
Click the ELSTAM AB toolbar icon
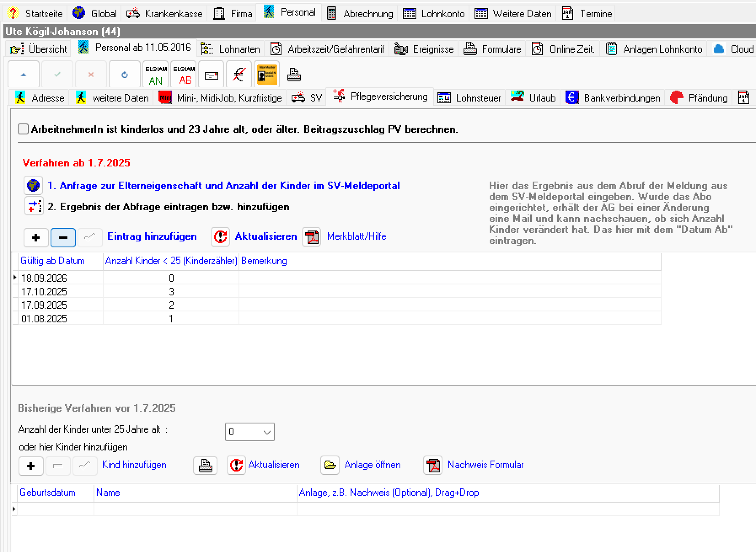[184, 75]
